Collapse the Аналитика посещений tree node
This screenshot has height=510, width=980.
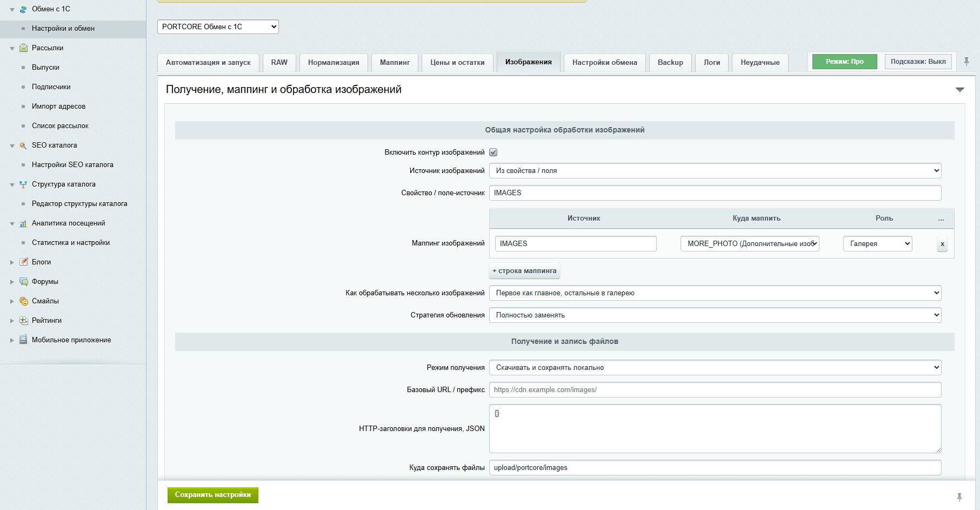12,224
